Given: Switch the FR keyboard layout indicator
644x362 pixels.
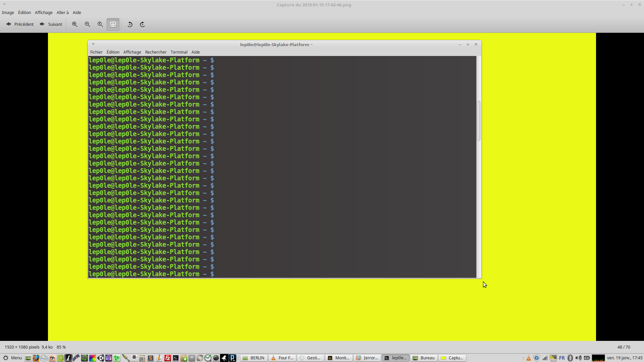Looking at the screenshot, I should pyautogui.click(x=562, y=358).
